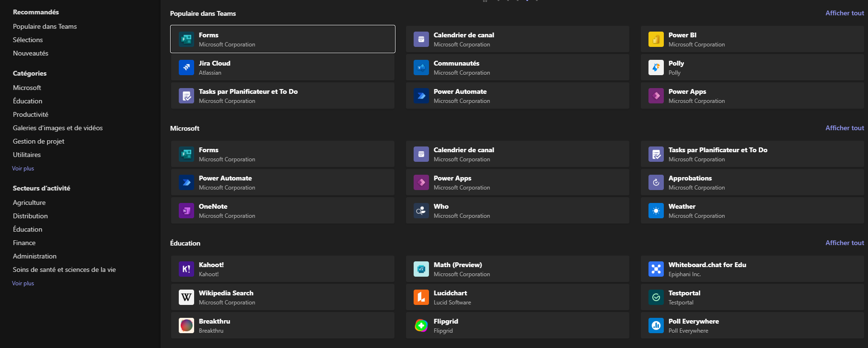This screenshot has width=868, height=348.
Task: Select the Microsoft category in sidebar
Action: pos(27,88)
